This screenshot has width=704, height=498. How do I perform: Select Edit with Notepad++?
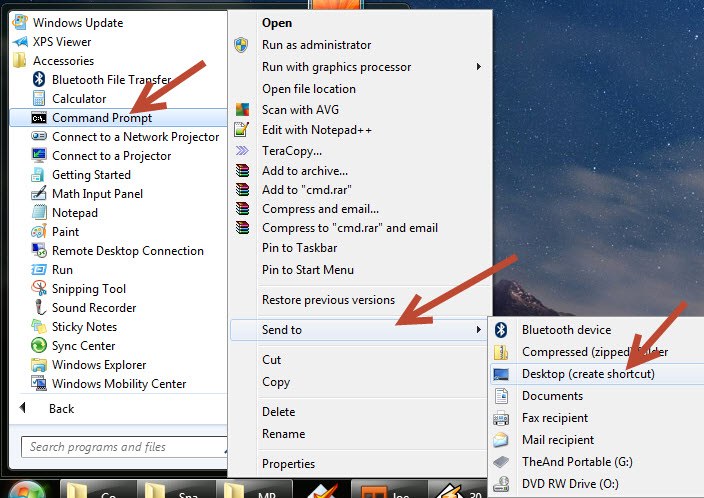pos(317,130)
